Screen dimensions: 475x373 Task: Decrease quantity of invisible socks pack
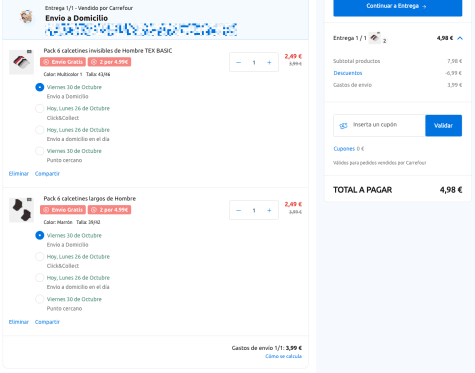point(238,62)
